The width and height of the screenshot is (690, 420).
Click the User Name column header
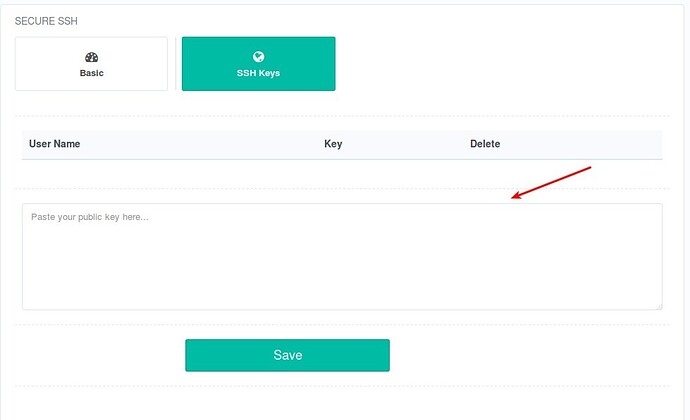pos(55,144)
